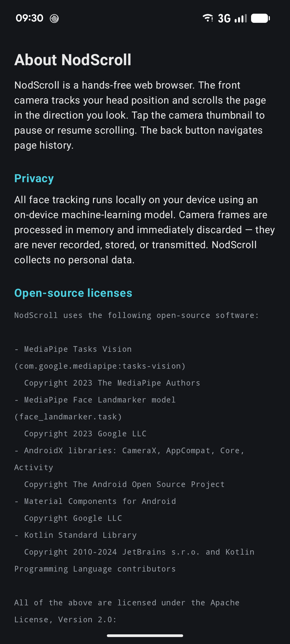Tap "License, Version 2.0:" line
This screenshot has height=644, width=290.
coord(66,620)
